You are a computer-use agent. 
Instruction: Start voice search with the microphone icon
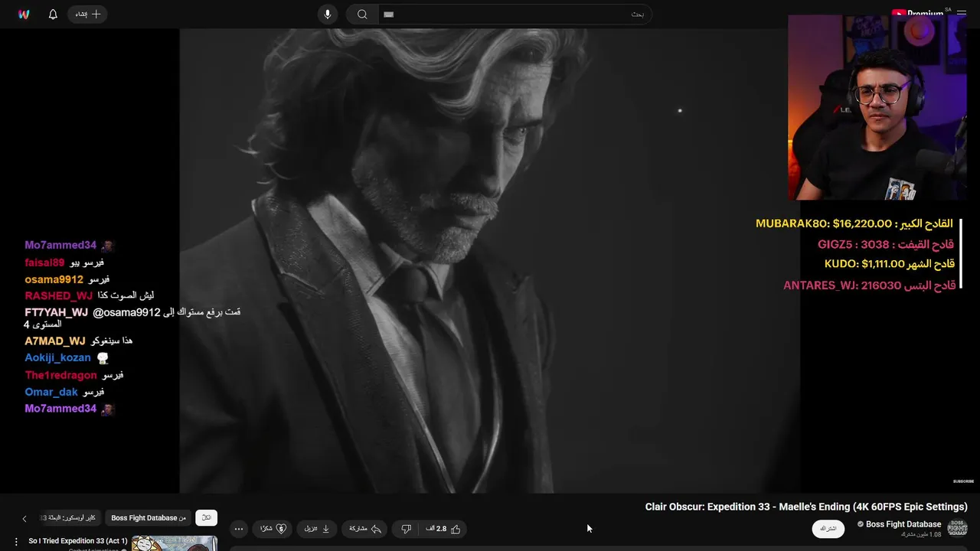click(x=328, y=15)
